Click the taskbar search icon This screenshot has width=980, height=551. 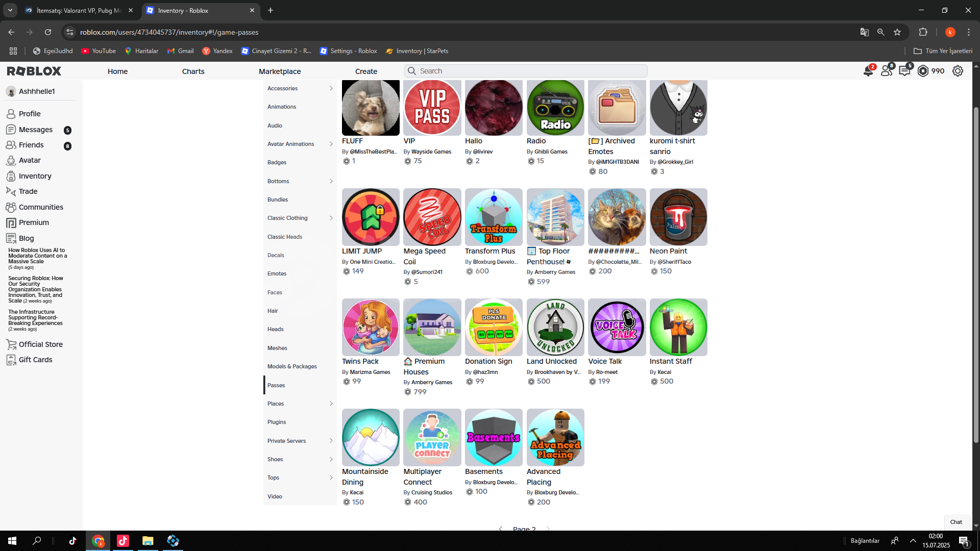tap(37, 541)
